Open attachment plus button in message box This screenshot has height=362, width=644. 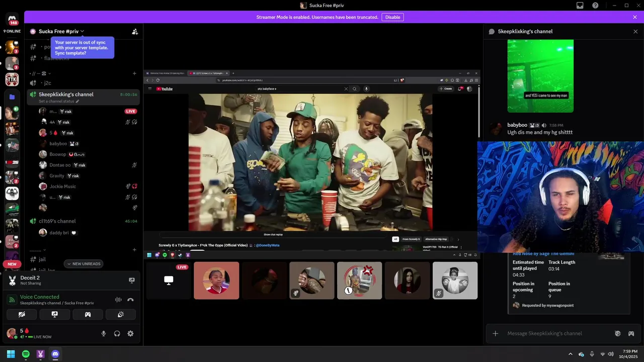pos(495,333)
